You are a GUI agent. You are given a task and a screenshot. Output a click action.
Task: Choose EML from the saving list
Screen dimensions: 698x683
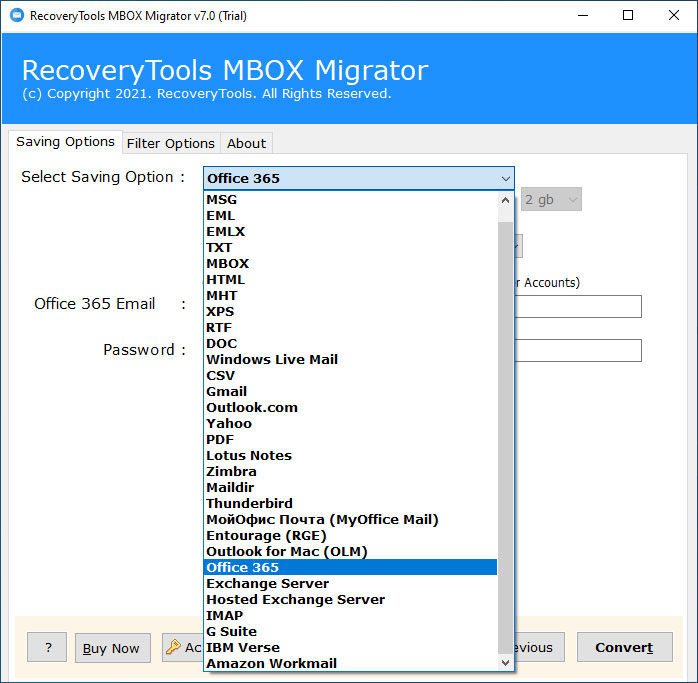pyautogui.click(x=350, y=215)
